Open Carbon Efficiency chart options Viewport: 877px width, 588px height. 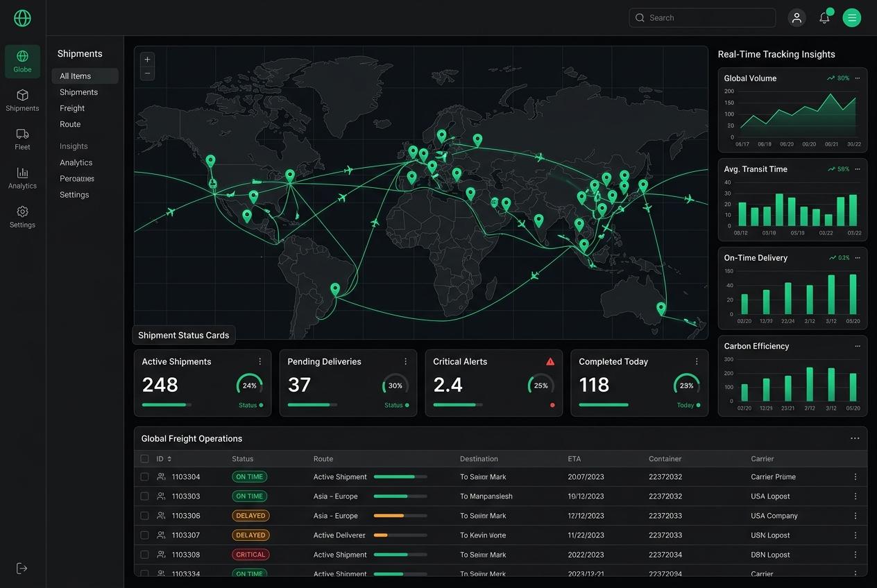pyautogui.click(x=858, y=346)
